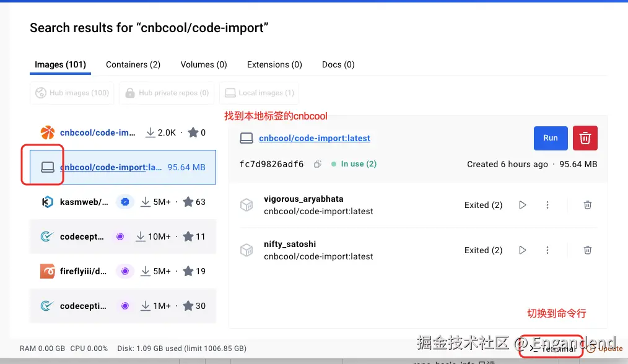Open more options for nifty_satoshi
Image resolution: width=628 pixels, height=364 pixels.
(547, 250)
